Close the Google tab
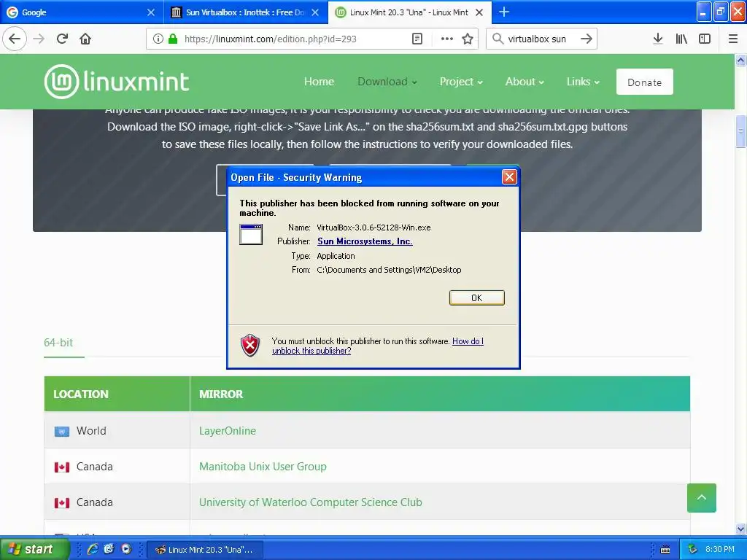Screen dimensions: 747x560 [x=150, y=12]
